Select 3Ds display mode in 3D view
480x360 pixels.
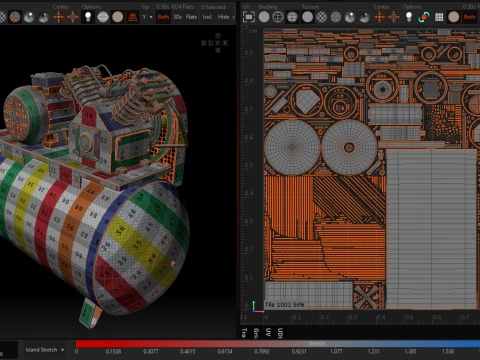(177, 17)
